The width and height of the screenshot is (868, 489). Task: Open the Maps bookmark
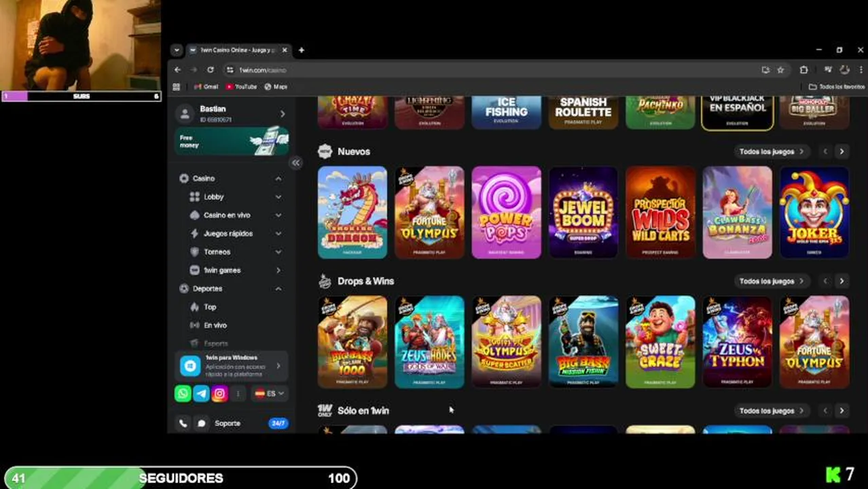click(x=276, y=87)
